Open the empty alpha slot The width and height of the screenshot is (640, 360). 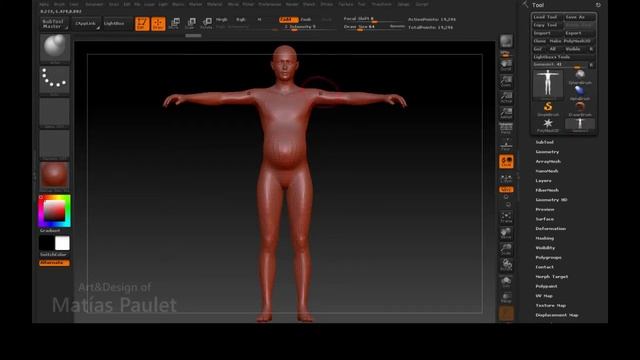[55, 111]
